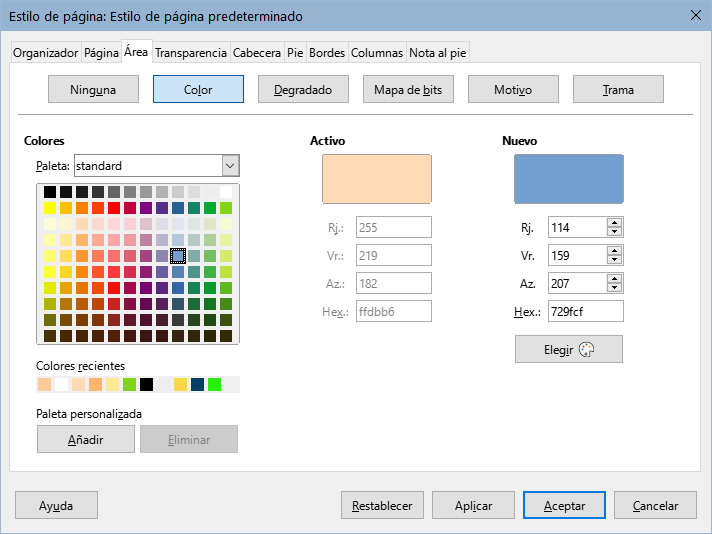Select first peach swatch in Colores recientes
Screen dimensions: 712x534
[44, 385]
